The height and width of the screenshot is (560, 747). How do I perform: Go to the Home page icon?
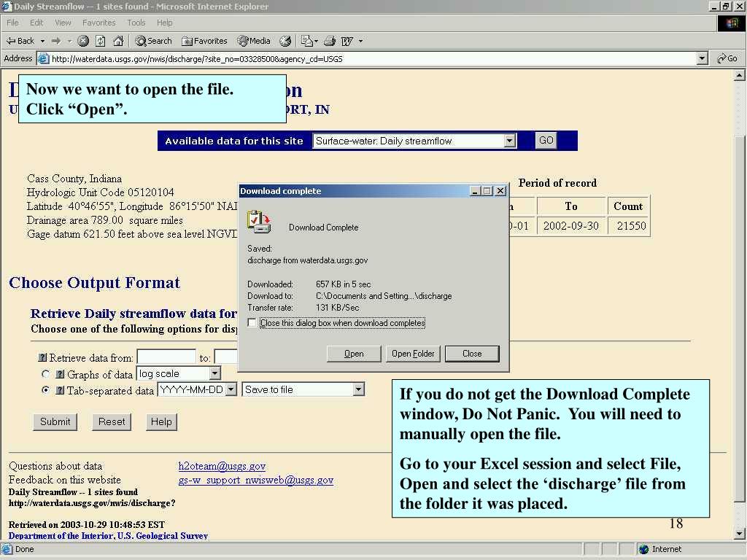pos(118,41)
